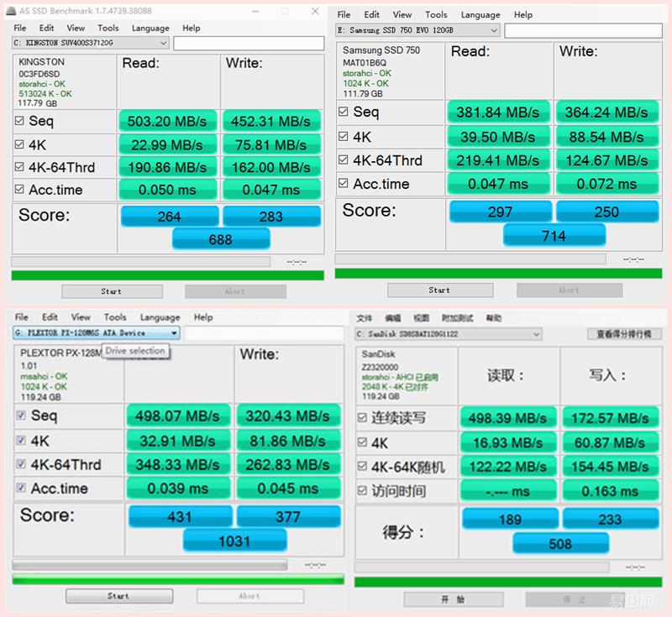
Task: Open Help menu in Samsung window
Action: click(522, 15)
